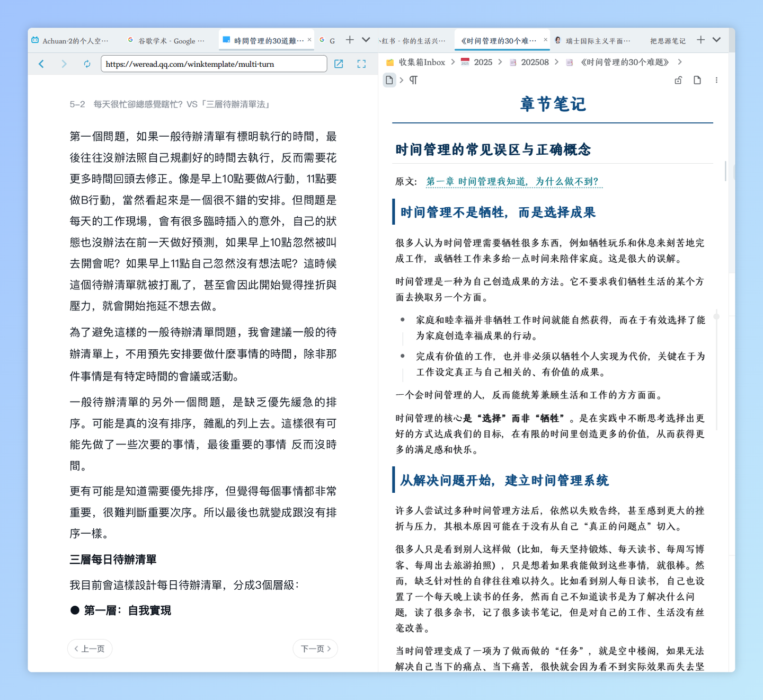763x700 pixels.
Task: Go to 上一页 previous page
Action: (90, 649)
